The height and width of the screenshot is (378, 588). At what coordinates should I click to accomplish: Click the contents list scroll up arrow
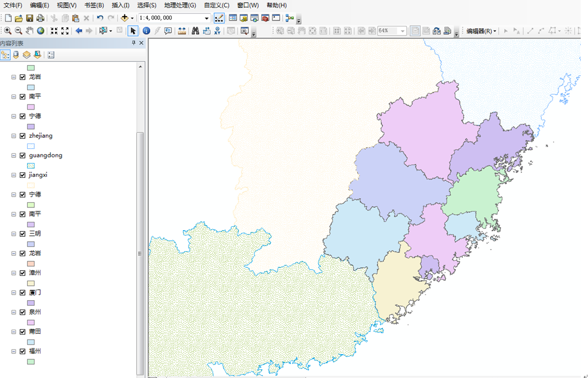(x=140, y=67)
